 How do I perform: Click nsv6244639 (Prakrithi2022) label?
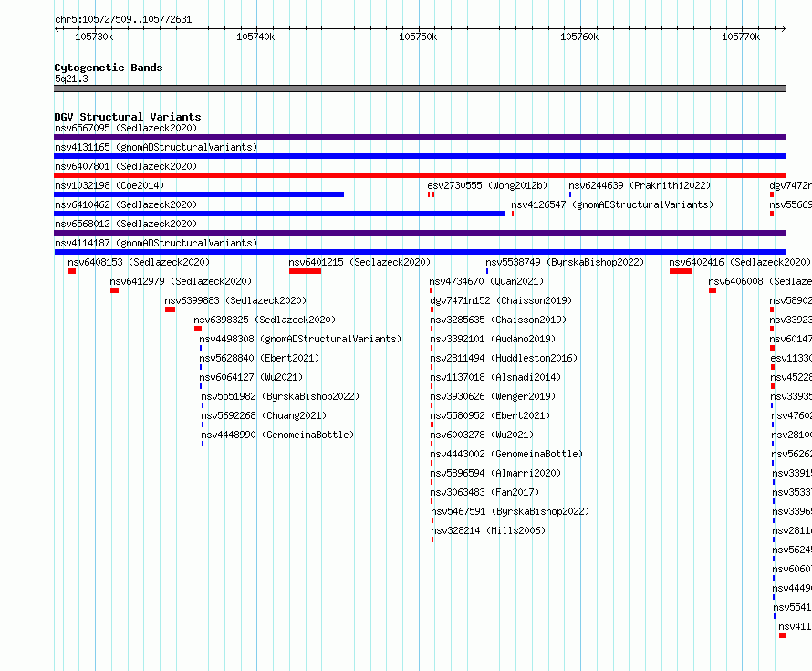click(x=640, y=185)
